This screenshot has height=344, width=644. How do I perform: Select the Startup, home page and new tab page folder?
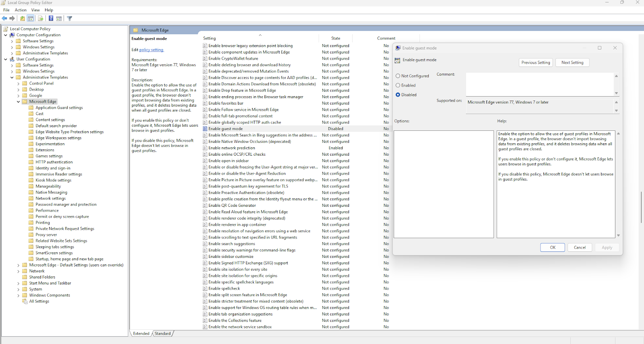[x=69, y=259]
